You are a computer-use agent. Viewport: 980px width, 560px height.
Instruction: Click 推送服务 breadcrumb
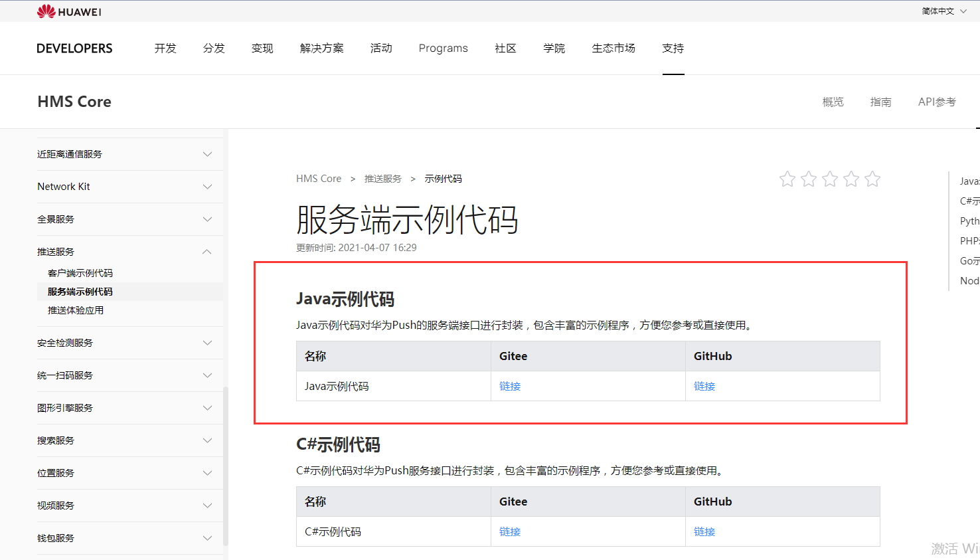[x=383, y=179]
